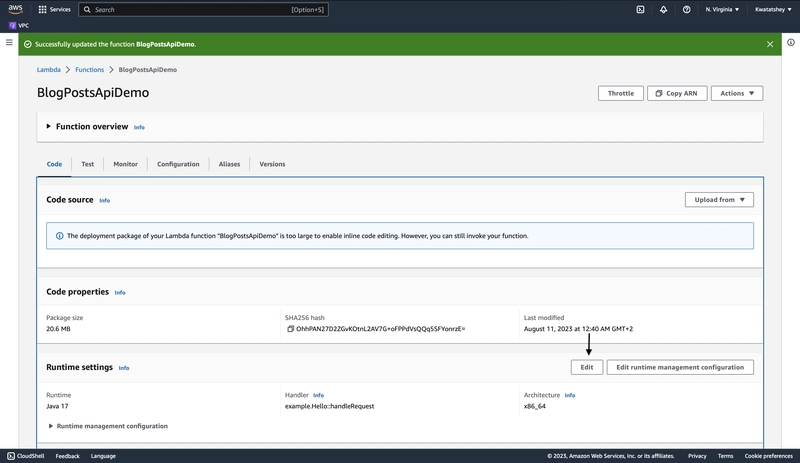Screen dimensions: 800x463
Task: Click the Copy ARN button
Action: click(677, 93)
